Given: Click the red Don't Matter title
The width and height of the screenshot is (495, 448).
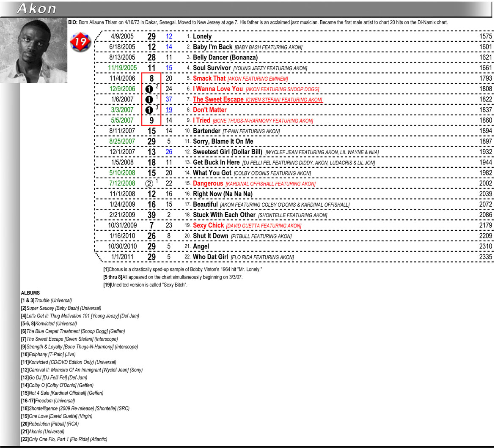Looking at the screenshot, I should [x=209, y=110].
